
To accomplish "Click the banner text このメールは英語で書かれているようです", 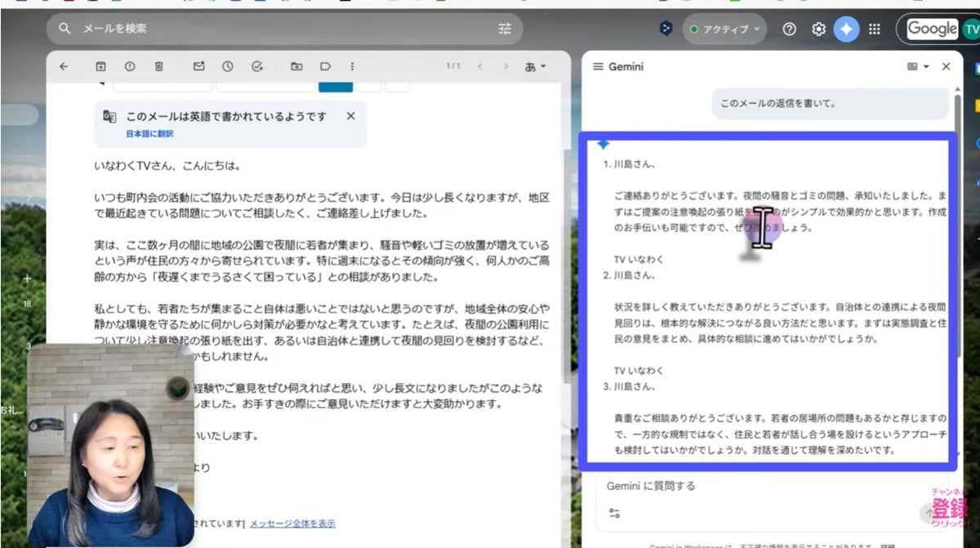I will pyautogui.click(x=226, y=116).
